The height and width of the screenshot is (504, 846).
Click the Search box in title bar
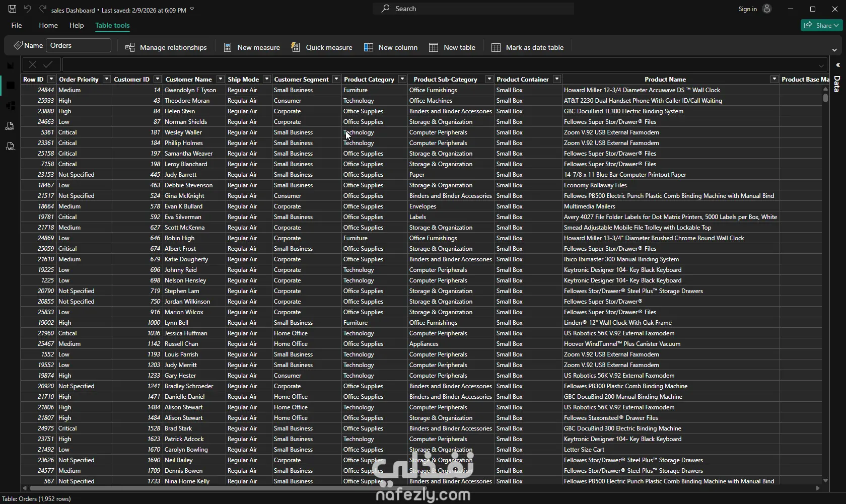coord(473,9)
